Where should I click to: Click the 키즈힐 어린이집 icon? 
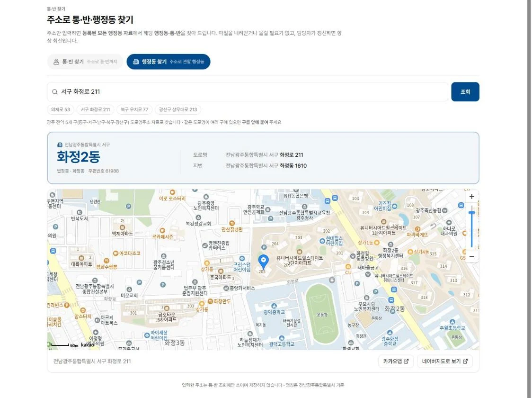(x=395, y=206)
